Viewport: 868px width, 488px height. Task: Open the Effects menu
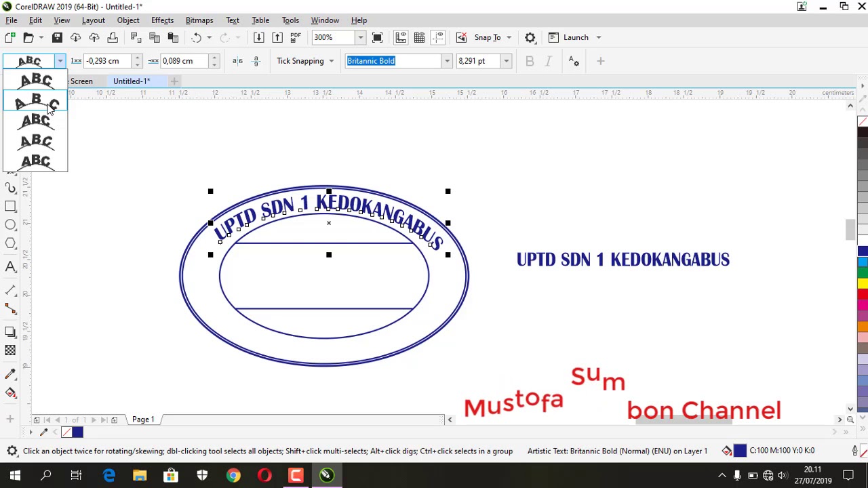pos(162,20)
